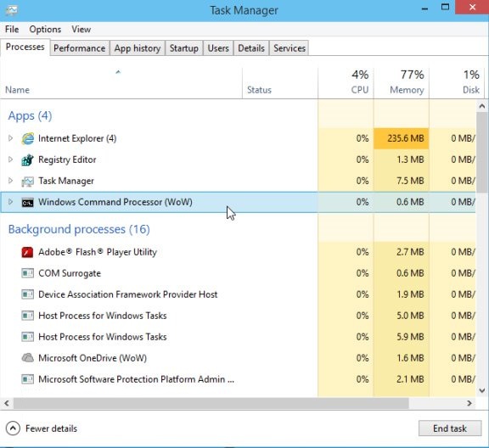Open the View menu
Viewport: 489px width, 448px height.
click(81, 30)
